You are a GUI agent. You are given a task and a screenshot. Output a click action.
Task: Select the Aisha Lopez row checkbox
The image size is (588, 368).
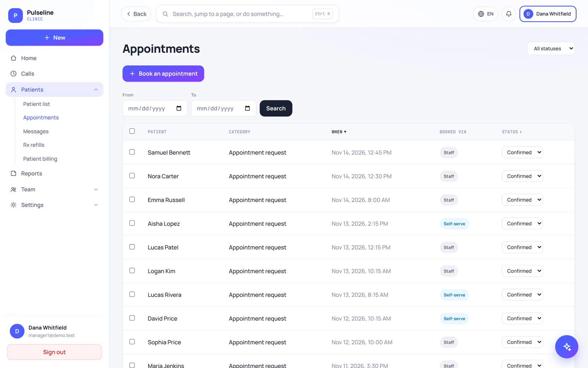(x=132, y=223)
